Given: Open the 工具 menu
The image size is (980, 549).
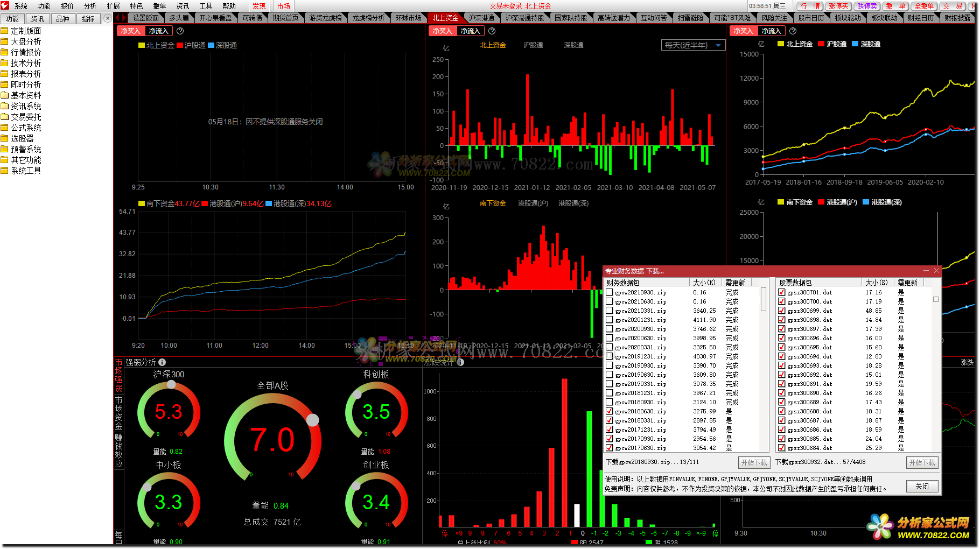Looking at the screenshot, I should [x=206, y=6].
